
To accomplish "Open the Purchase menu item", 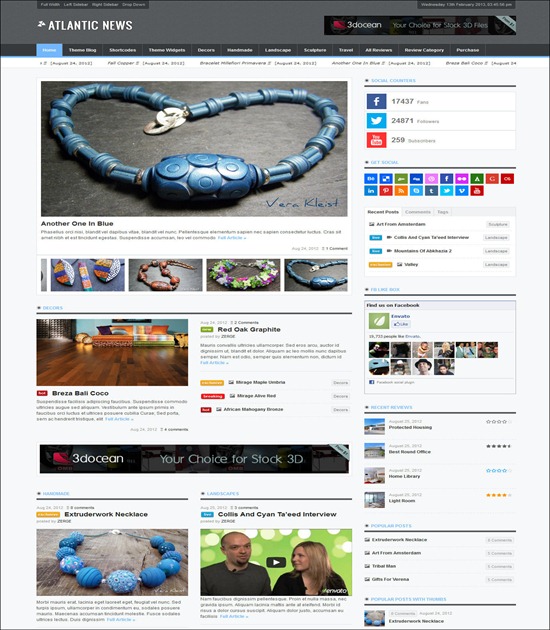I will click(468, 50).
